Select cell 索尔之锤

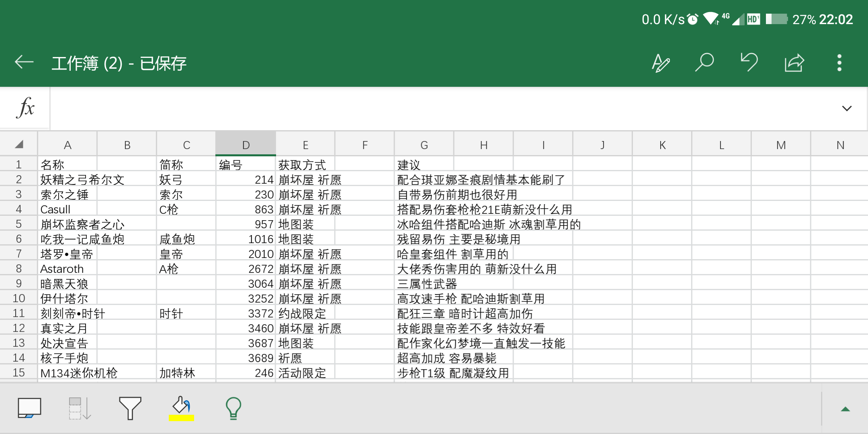[x=68, y=194]
